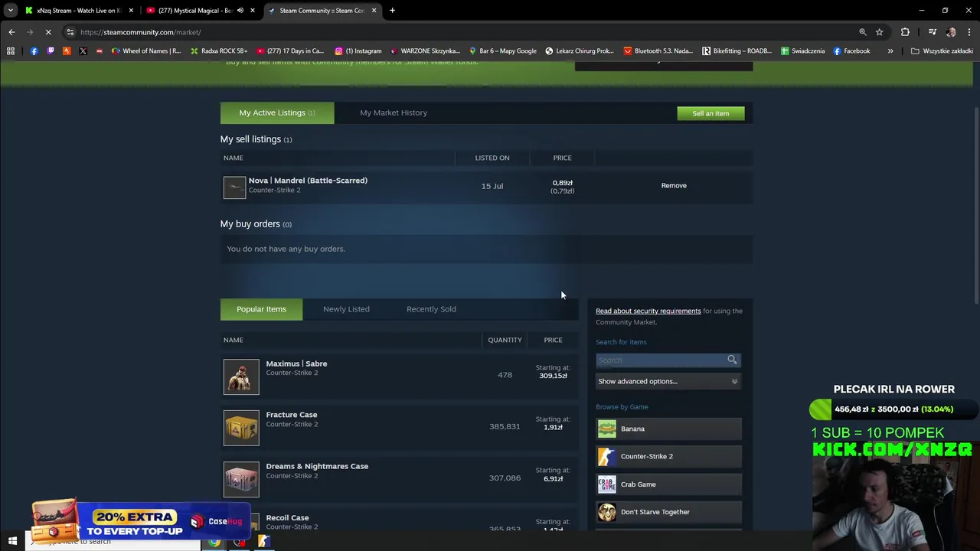
Task: Expand hidden bookmarks with the » chevron
Action: (x=890, y=51)
